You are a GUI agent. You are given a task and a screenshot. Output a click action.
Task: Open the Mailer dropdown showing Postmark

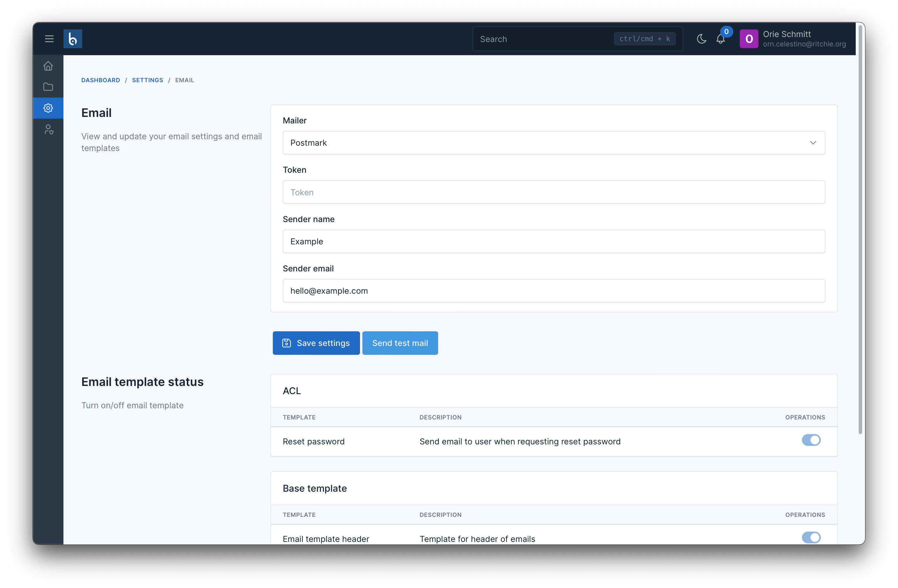coord(554,143)
